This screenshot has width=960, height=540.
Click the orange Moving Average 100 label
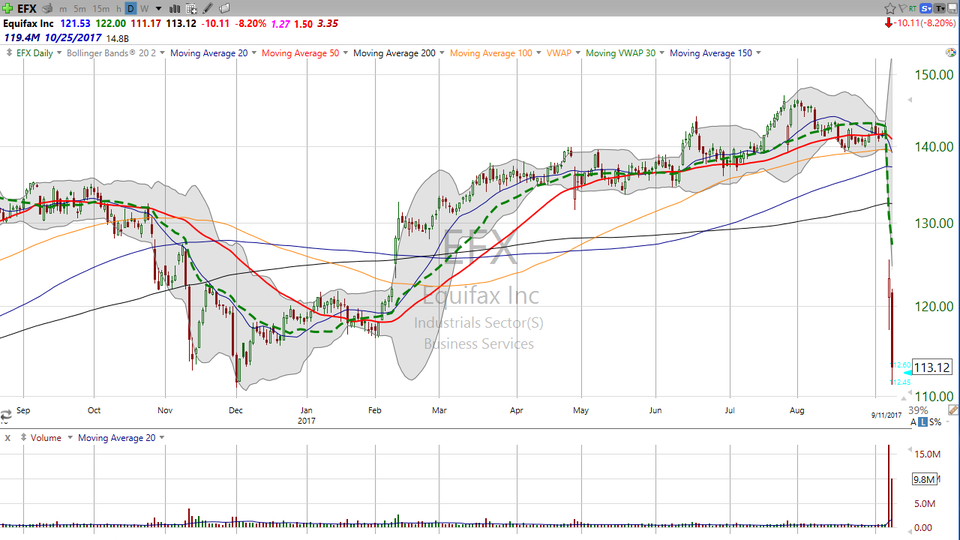pos(491,53)
